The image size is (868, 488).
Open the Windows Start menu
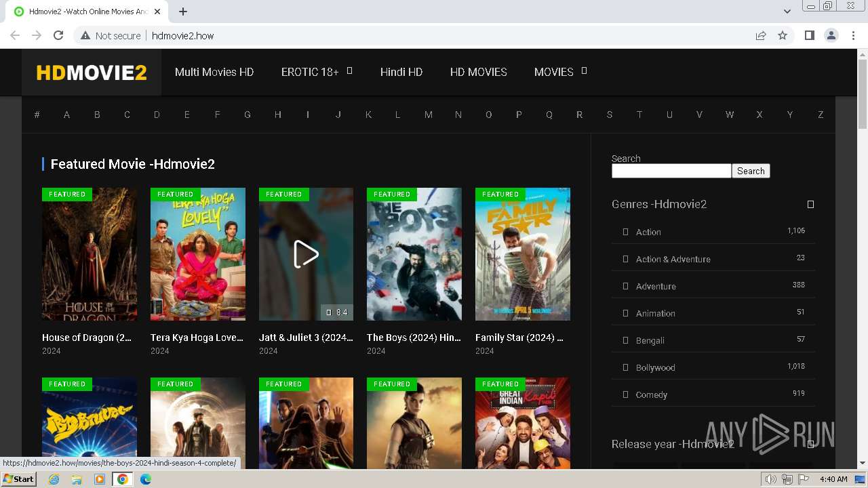pos(18,479)
